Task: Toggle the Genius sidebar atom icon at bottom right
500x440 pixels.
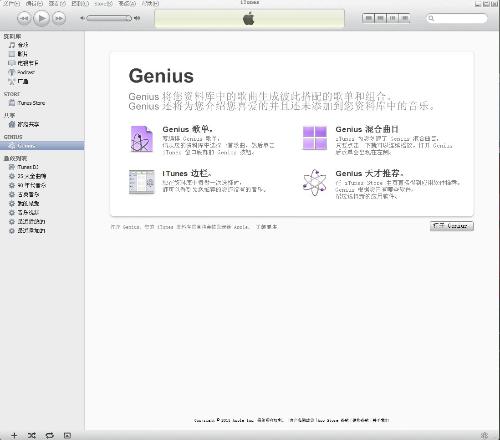Action: point(484,435)
